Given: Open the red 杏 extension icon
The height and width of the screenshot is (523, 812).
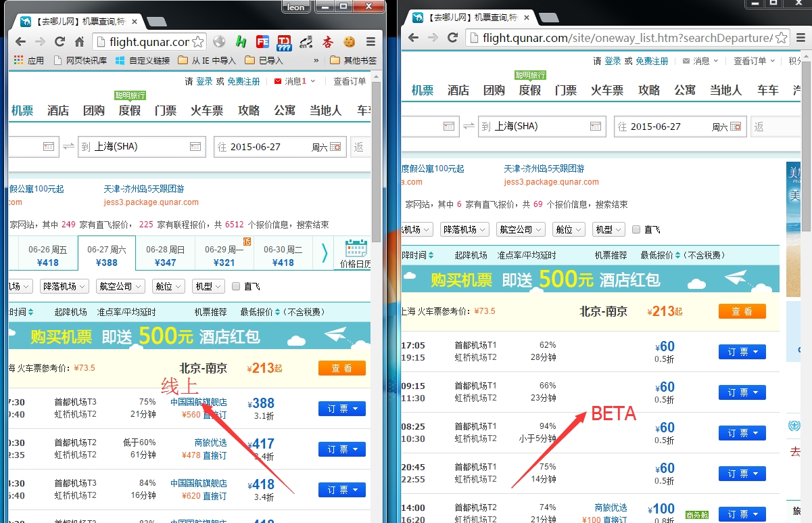Looking at the screenshot, I should click(x=327, y=42).
